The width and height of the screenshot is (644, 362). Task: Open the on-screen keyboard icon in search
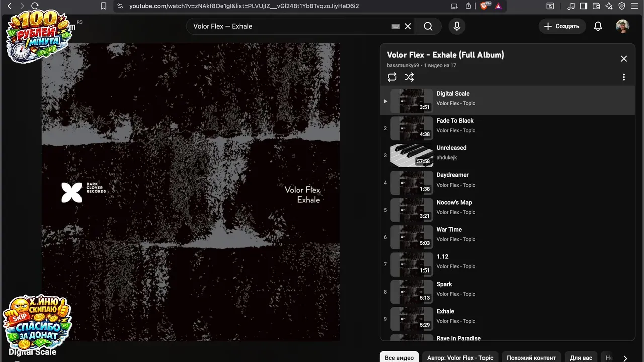click(396, 26)
